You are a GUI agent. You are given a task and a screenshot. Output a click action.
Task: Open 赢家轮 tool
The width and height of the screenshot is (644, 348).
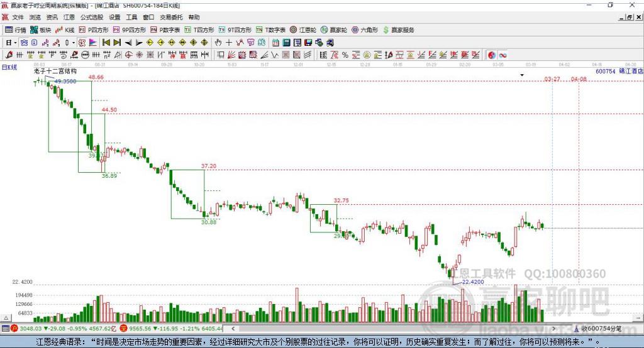pos(334,30)
